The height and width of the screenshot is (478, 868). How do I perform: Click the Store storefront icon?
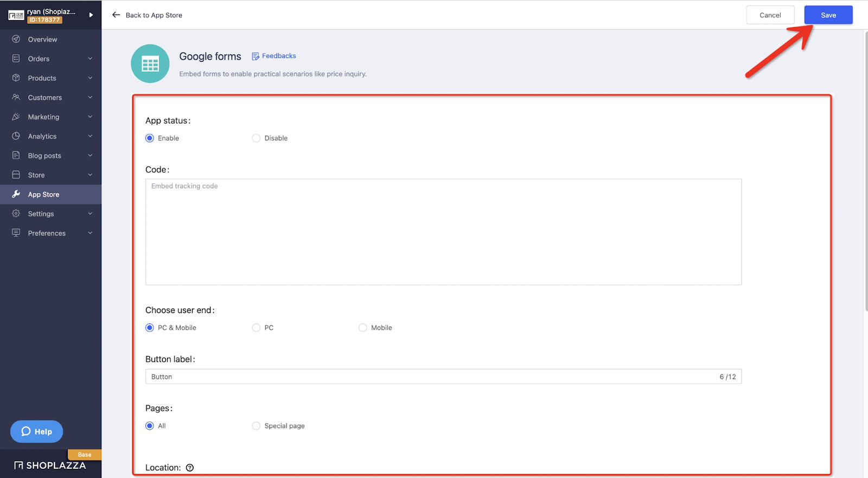click(16, 175)
